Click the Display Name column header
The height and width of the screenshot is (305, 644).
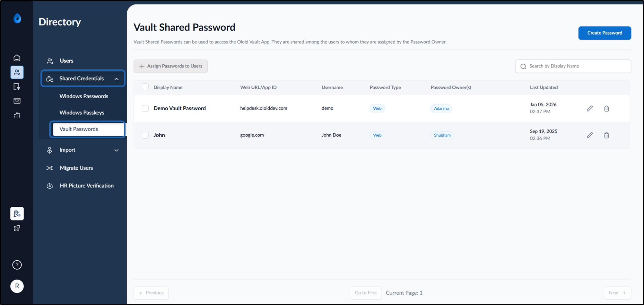point(168,87)
